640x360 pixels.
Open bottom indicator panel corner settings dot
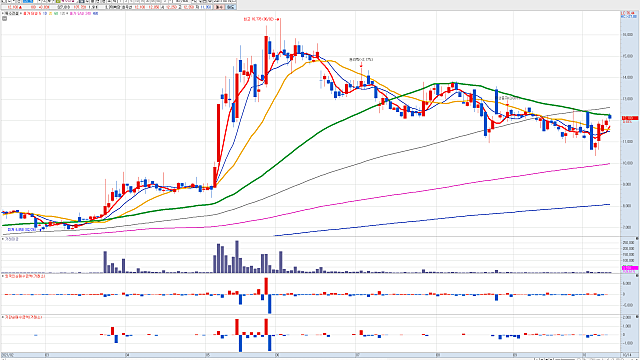click(637, 317)
